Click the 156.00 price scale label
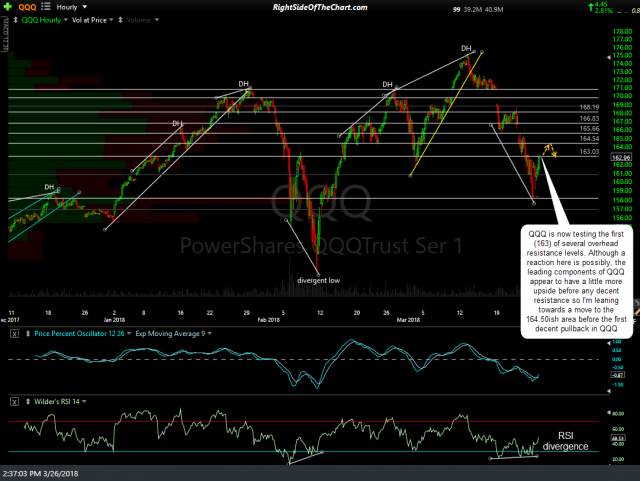640x481 pixels. (x=622, y=218)
